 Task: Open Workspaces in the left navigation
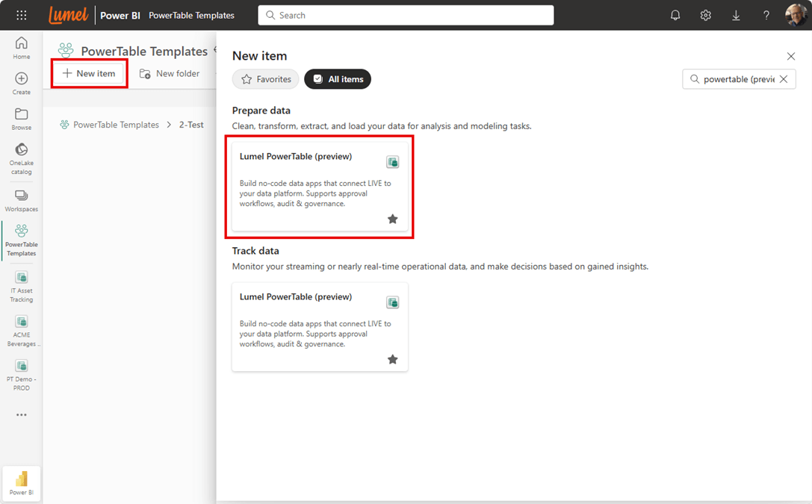click(22, 200)
